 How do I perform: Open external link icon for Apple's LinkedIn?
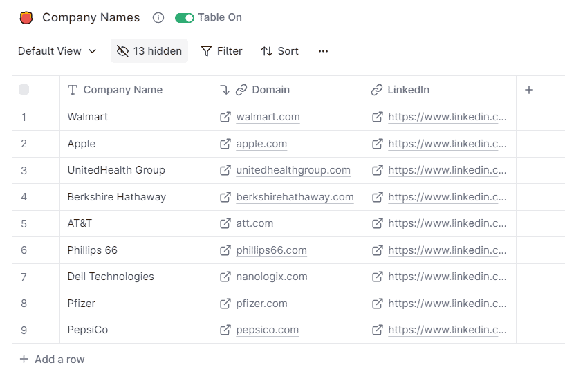click(378, 144)
